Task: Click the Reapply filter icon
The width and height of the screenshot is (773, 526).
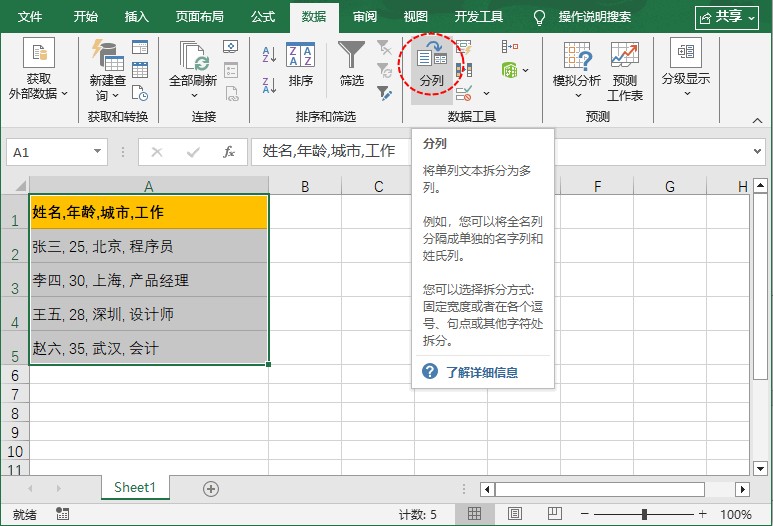Action: click(384, 70)
